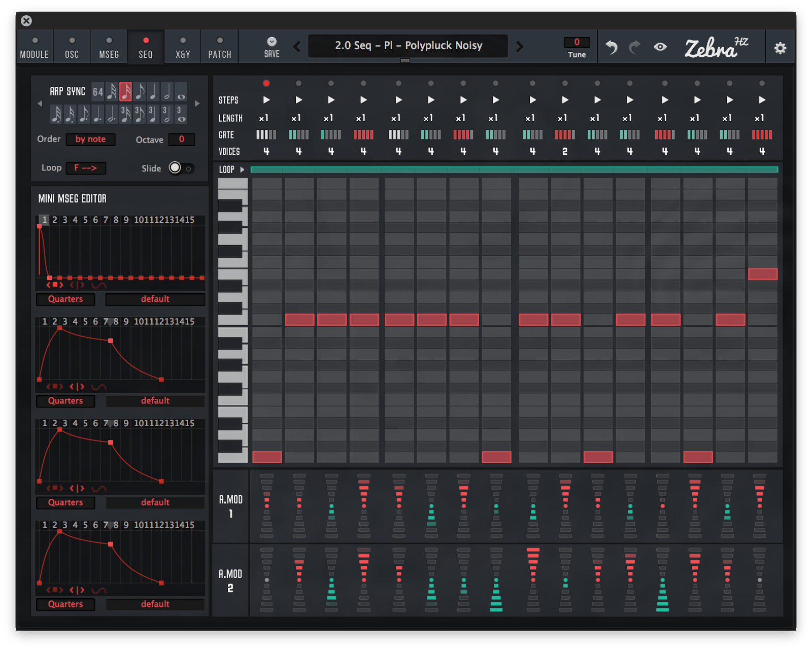Expand the LOOP triangle arrow
The width and height of the screenshot is (812, 650).
pos(243,169)
